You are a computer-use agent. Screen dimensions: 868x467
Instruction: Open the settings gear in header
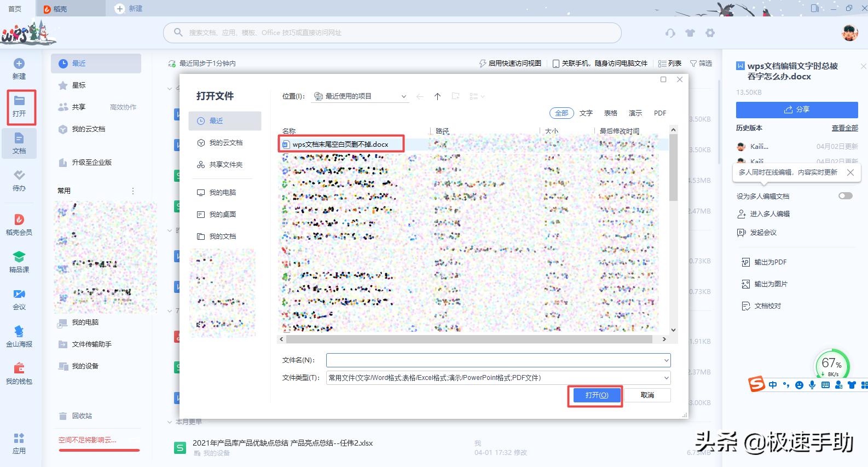point(710,33)
